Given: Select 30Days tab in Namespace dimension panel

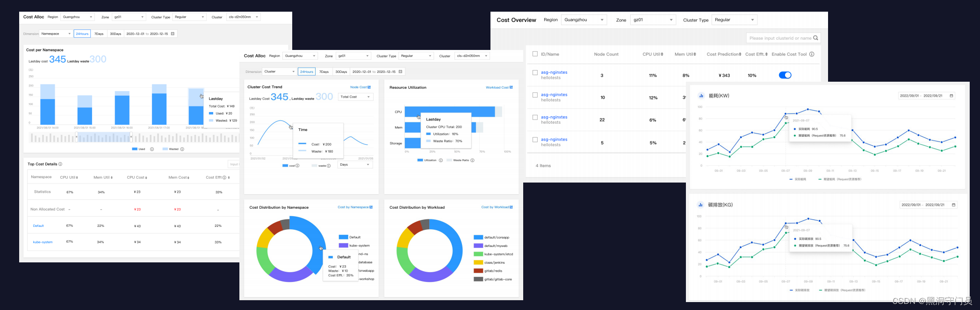Looking at the screenshot, I should [x=115, y=34].
